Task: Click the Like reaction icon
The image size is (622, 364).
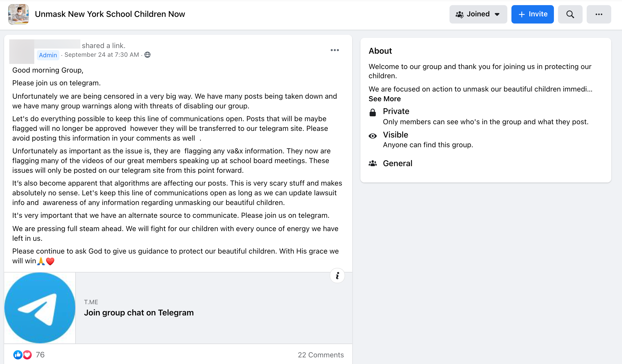Action: coord(18,355)
